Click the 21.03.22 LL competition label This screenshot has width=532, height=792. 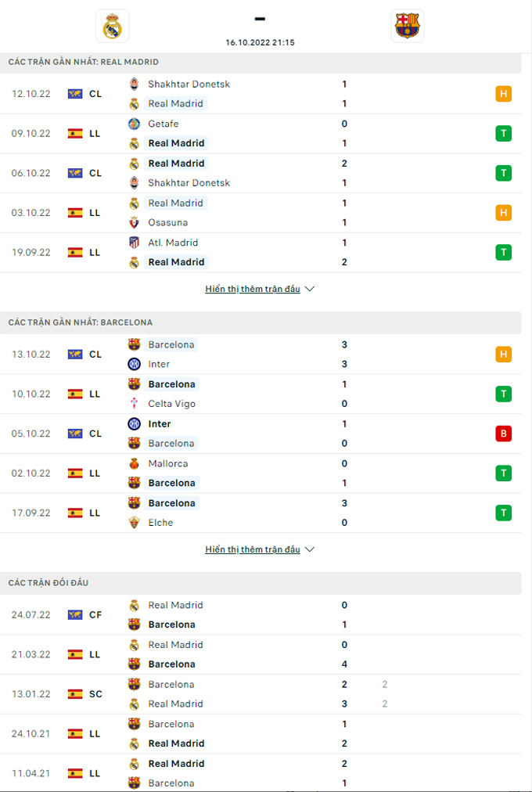click(x=95, y=654)
